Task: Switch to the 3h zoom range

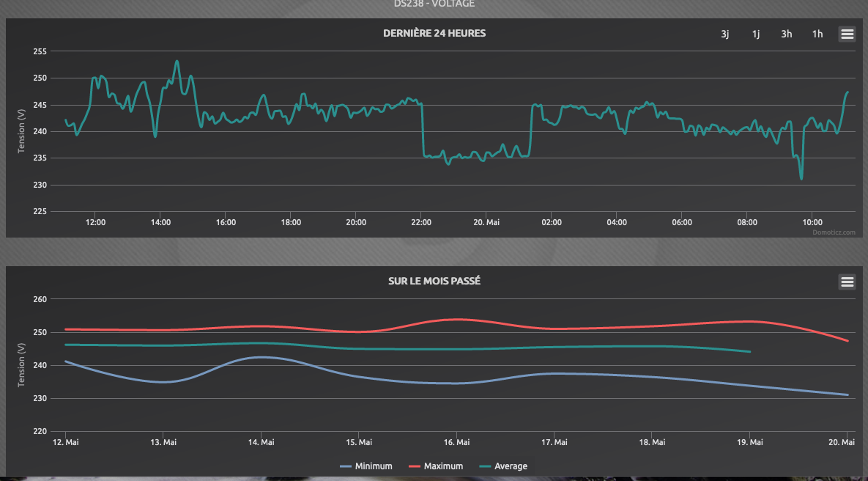Action: pyautogui.click(x=786, y=34)
